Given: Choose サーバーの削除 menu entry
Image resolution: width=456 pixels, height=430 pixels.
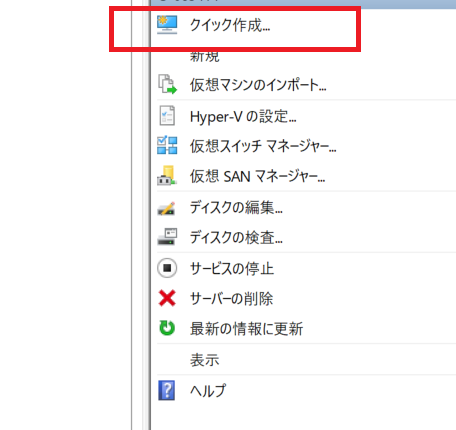Looking at the screenshot, I should [x=231, y=299].
